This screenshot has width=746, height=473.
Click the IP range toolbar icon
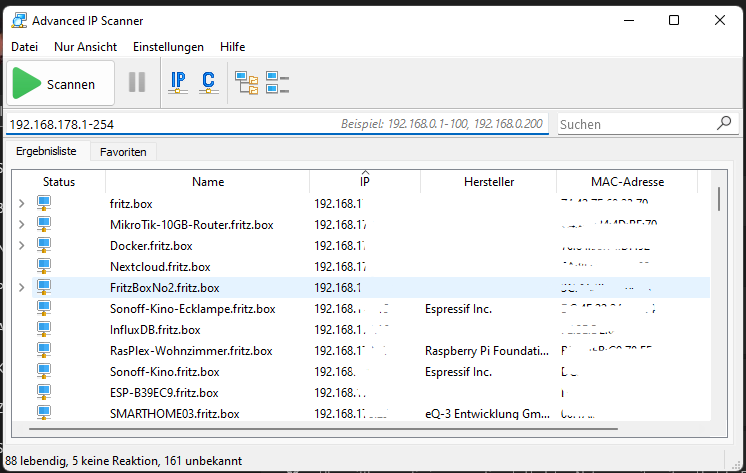(x=178, y=82)
